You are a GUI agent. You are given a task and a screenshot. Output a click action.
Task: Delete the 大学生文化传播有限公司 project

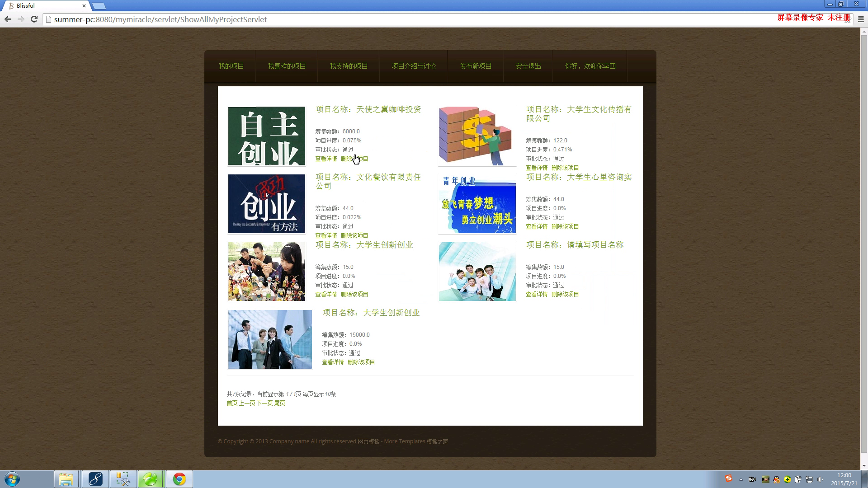[565, 168]
